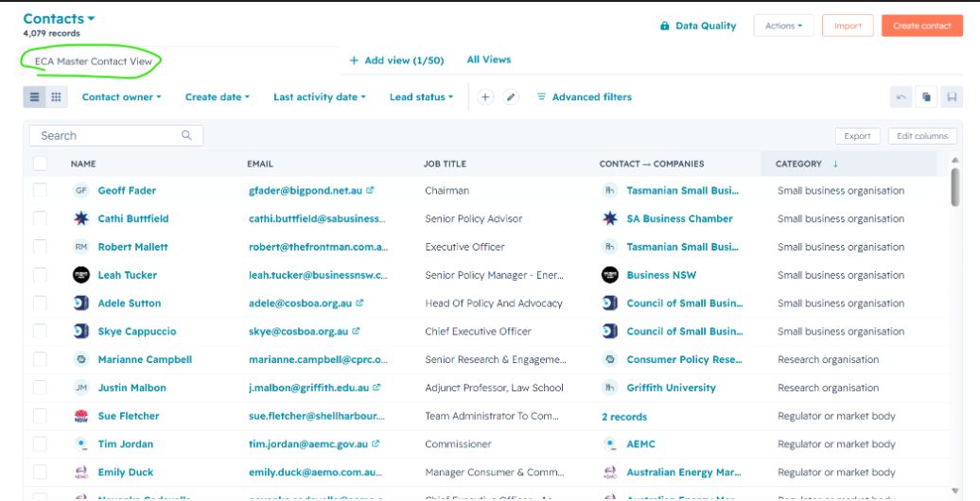Open external link icon beside tim.jordan@aemc.gov.au
980x501 pixels.
click(376, 444)
